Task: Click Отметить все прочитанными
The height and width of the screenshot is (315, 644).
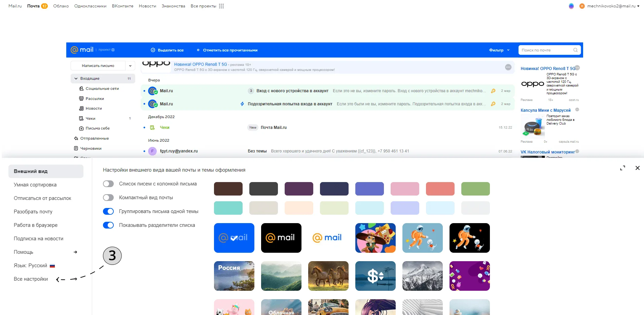Action: click(x=230, y=50)
